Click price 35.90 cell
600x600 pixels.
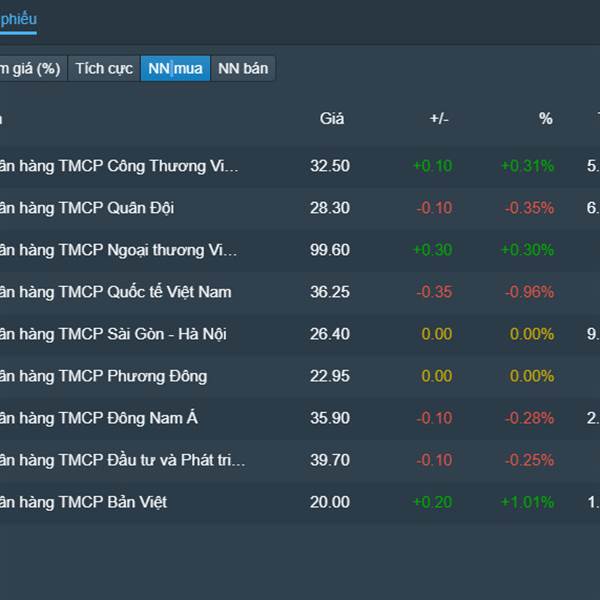coord(330,418)
